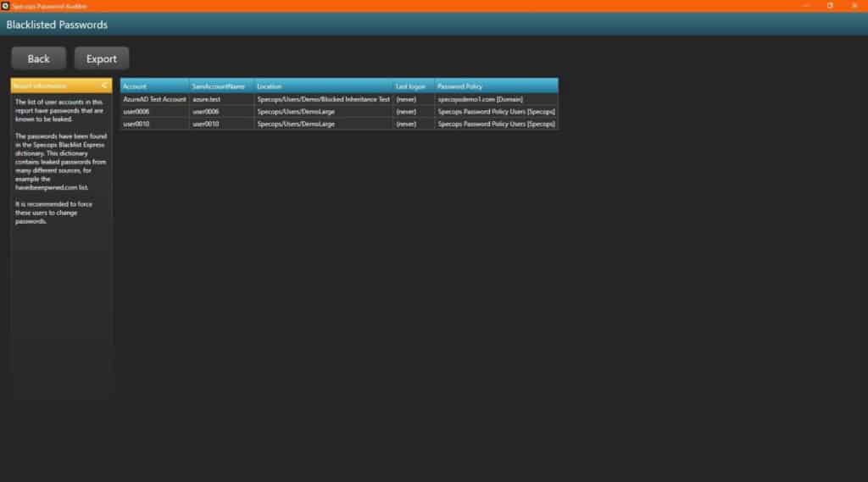Click (never) last logon for user0006
This screenshot has height=482, width=868.
pos(414,112)
